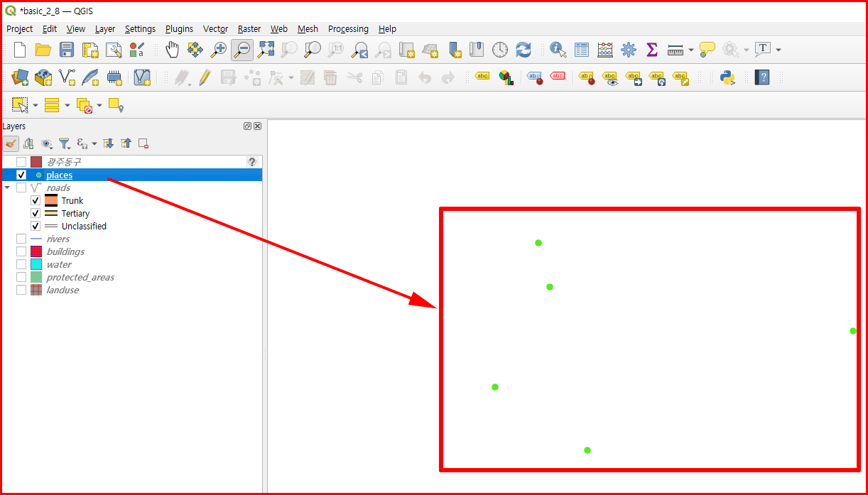
Task: Uncheck the Trunk category checkbox
Action: point(36,200)
